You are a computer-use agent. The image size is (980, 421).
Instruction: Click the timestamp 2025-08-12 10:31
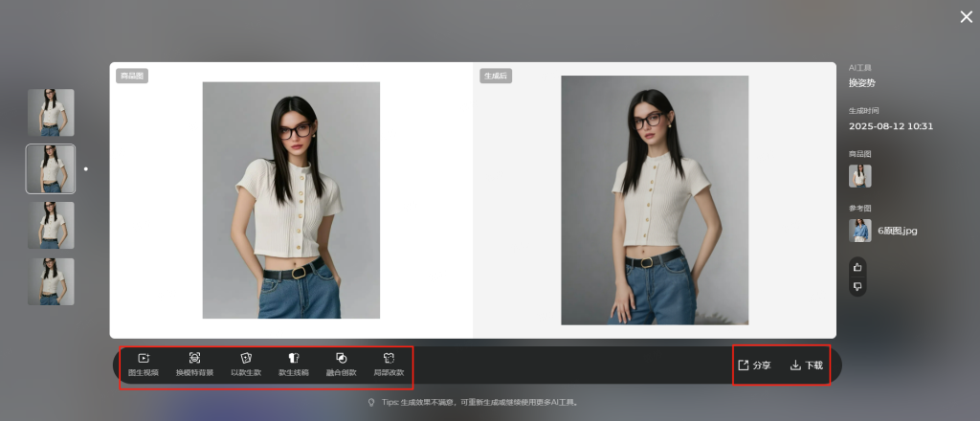click(891, 126)
